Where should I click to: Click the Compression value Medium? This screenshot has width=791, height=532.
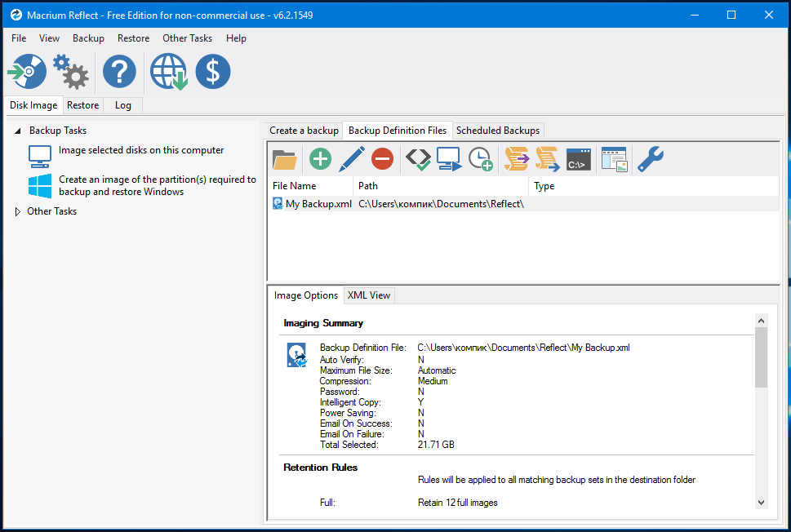(433, 381)
